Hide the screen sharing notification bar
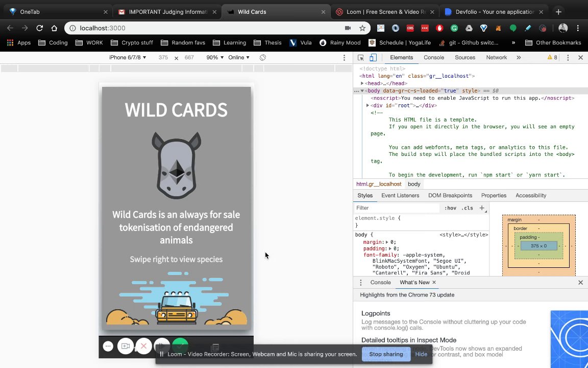 click(x=421, y=354)
